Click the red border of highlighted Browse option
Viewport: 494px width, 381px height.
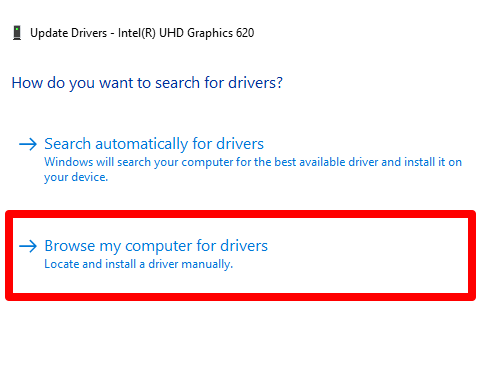tap(240, 214)
